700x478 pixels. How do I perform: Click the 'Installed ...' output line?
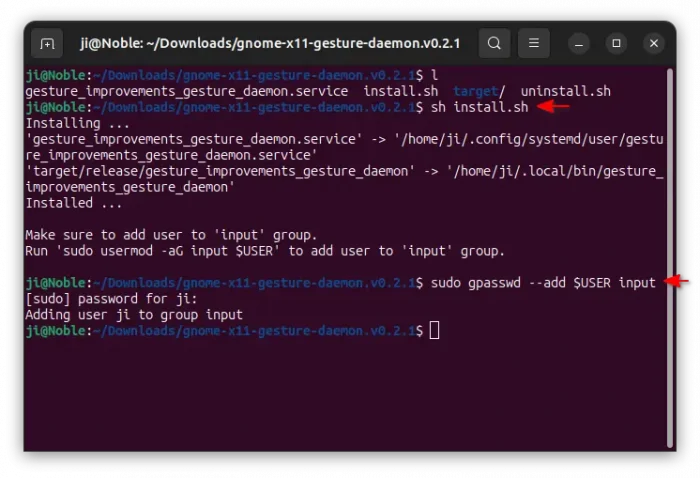coord(73,203)
